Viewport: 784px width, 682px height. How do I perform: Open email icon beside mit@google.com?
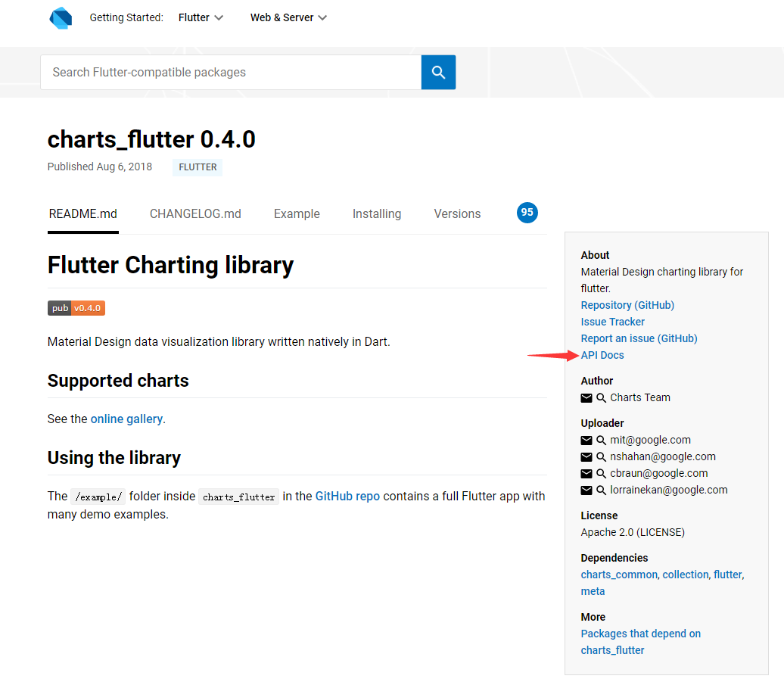point(586,440)
